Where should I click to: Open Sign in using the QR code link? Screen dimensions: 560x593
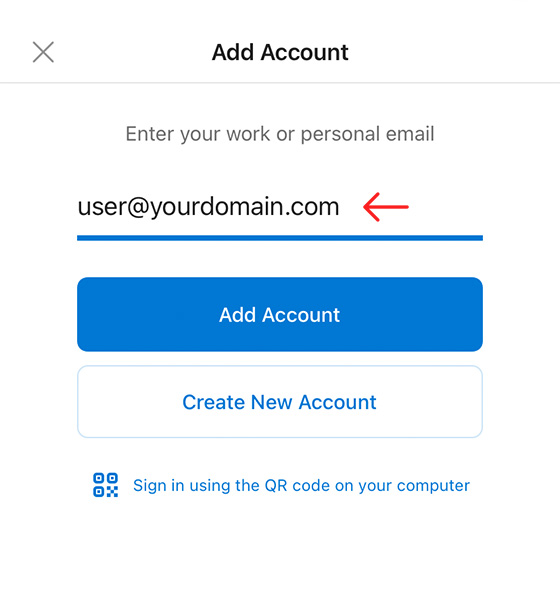[301, 486]
